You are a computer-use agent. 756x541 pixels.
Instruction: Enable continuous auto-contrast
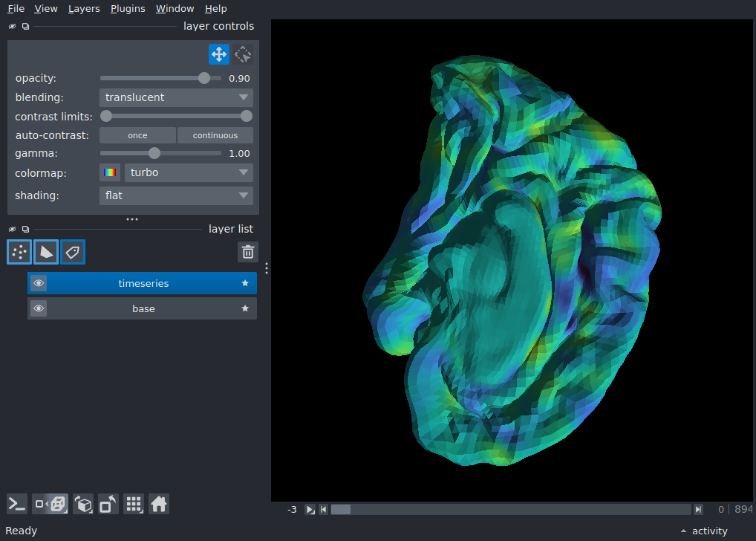pos(215,135)
